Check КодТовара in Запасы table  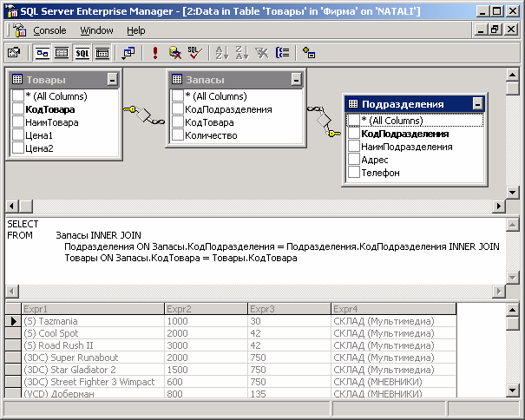coord(177,122)
